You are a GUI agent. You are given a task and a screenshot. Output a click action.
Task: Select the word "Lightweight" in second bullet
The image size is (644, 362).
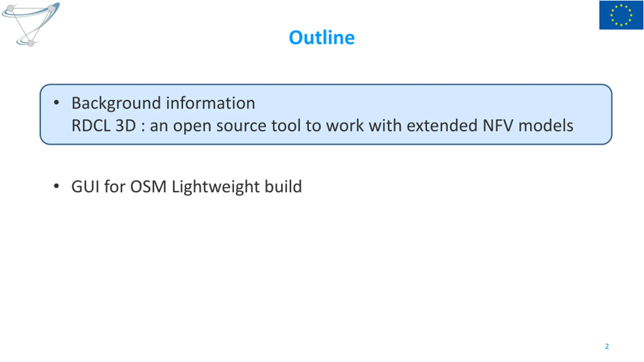point(215,187)
